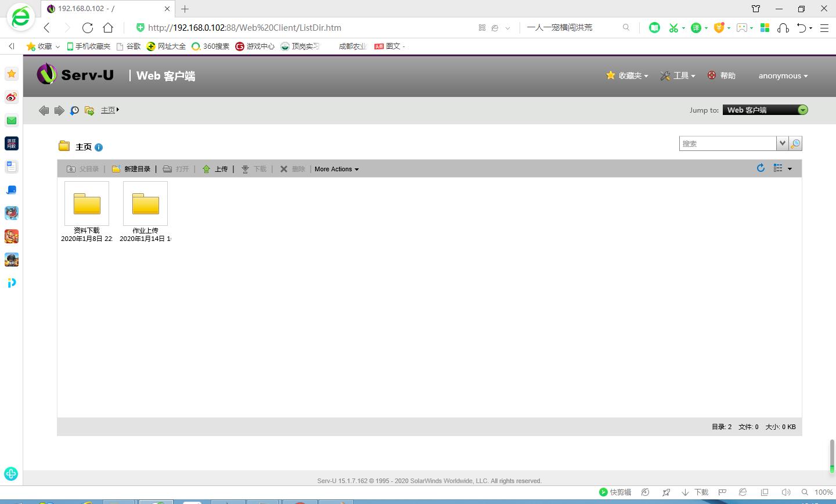Open the Jump to Web 客户端 dropdown
This screenshot has width=836, height=504.
pos(765,110)
